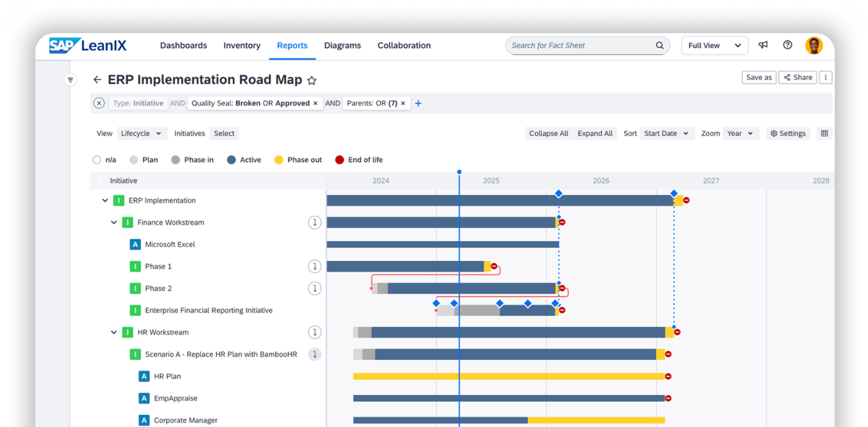The image size is (868, 427).
Task: Open the three-dot overflow menu next to Share
Action: [826, 77]
